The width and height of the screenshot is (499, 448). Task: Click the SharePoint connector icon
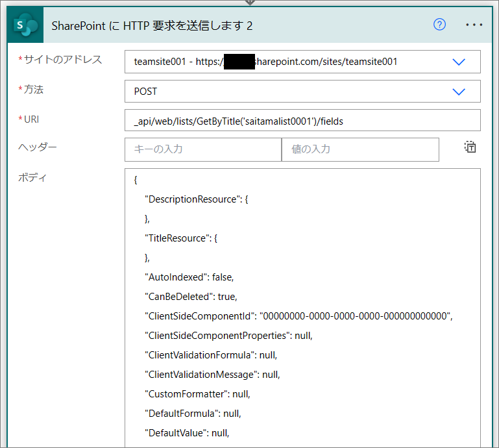pos(25,25)
